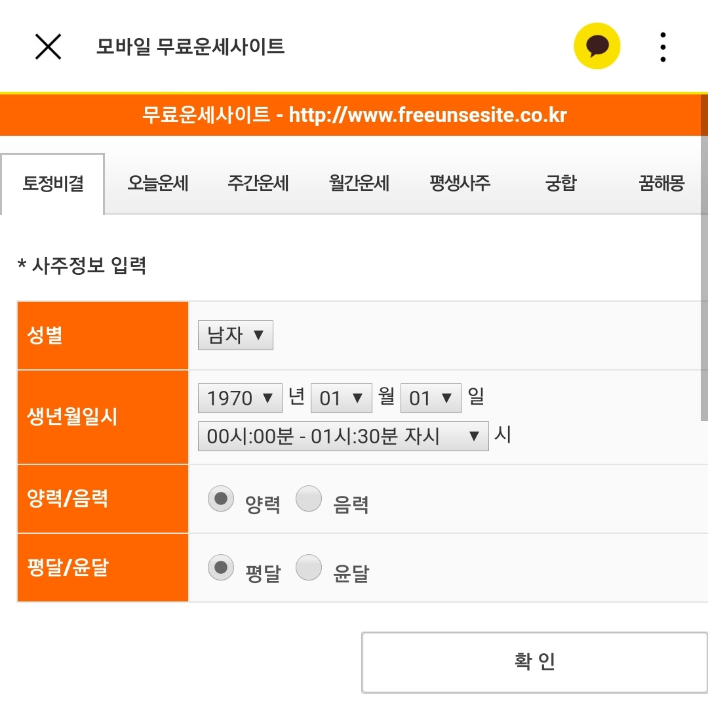The width and height of the screenshot is (708, 728).
Task: Go to the 월간운세 tab
Action: [x=359, y=184]
